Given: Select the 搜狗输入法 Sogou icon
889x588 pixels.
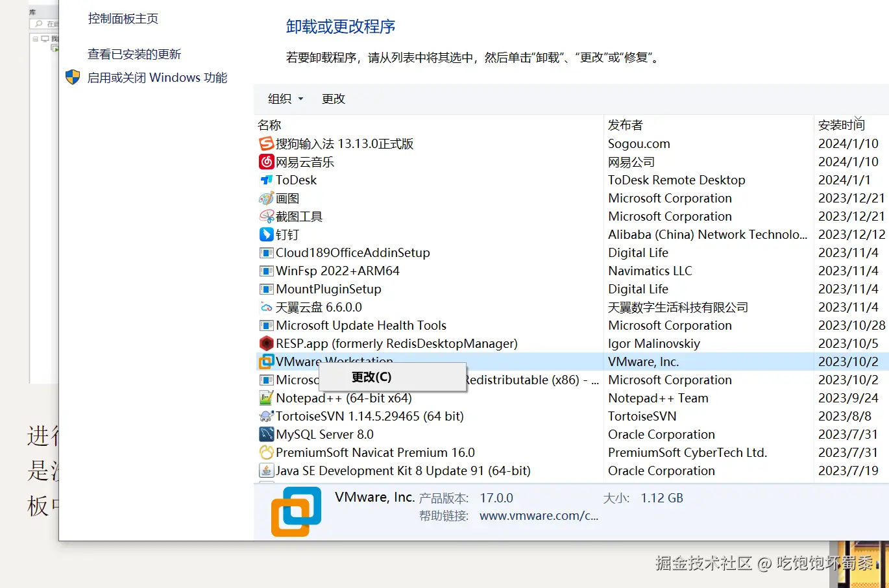Looking at the screenshot, I should coord(267,143).
